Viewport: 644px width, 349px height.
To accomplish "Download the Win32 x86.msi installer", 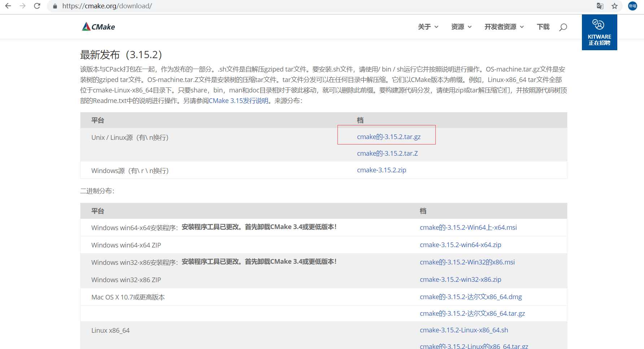I will click(x=467, y=262).
